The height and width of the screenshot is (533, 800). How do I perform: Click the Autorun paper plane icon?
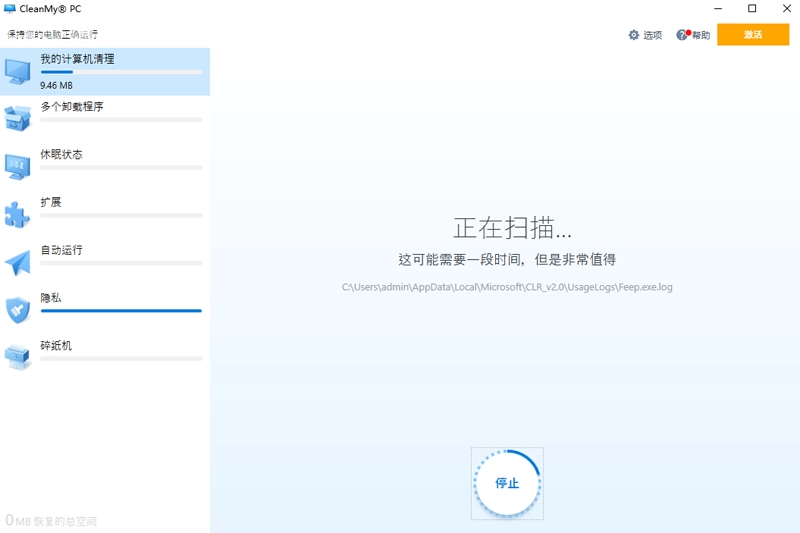(x=18, y=263)
